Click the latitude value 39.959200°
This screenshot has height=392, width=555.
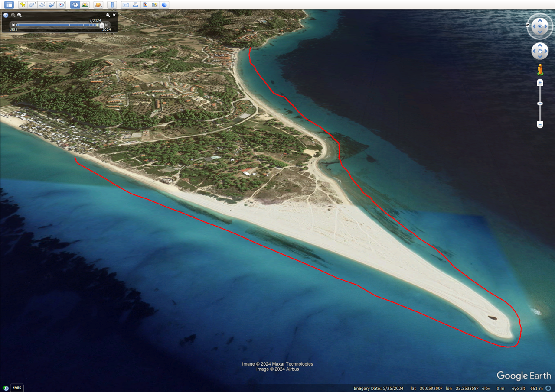point(431,388)
